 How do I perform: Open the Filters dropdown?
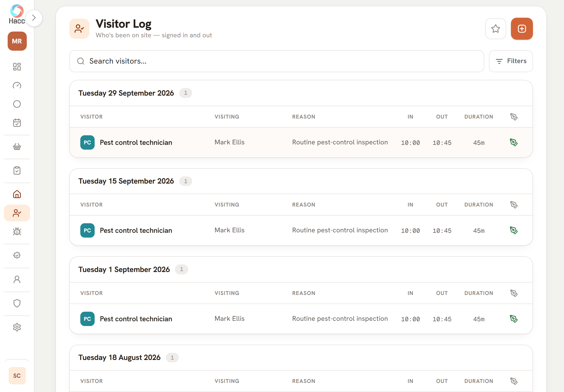511,61
